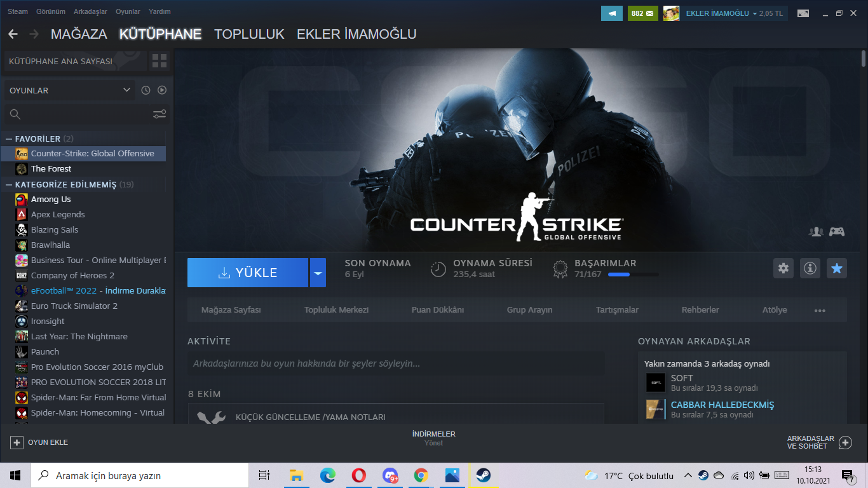Viewport: 868px width, 488px height.
Task: Click KÜTÜPHANE ANA SAYFASI button
Action: (75, 61)
